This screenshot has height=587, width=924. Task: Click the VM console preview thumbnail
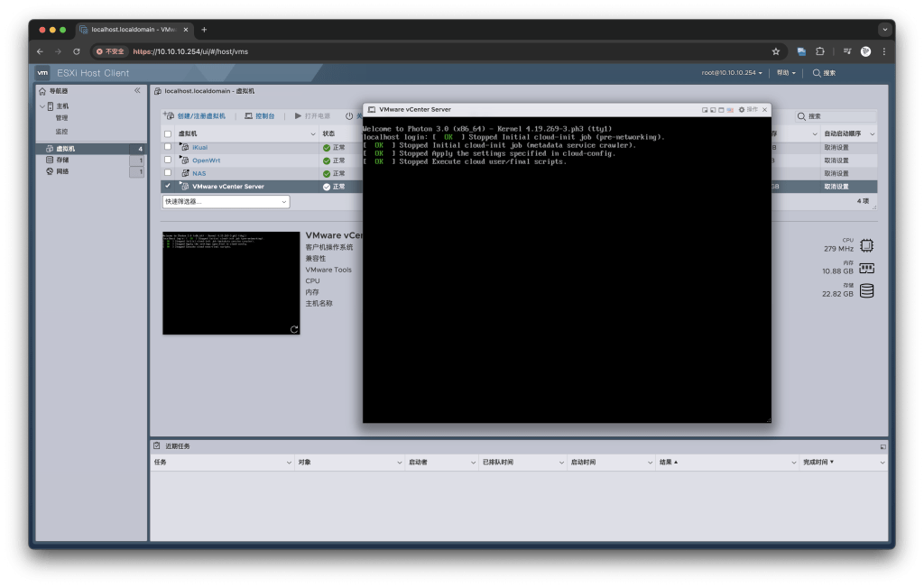(231, 283)
